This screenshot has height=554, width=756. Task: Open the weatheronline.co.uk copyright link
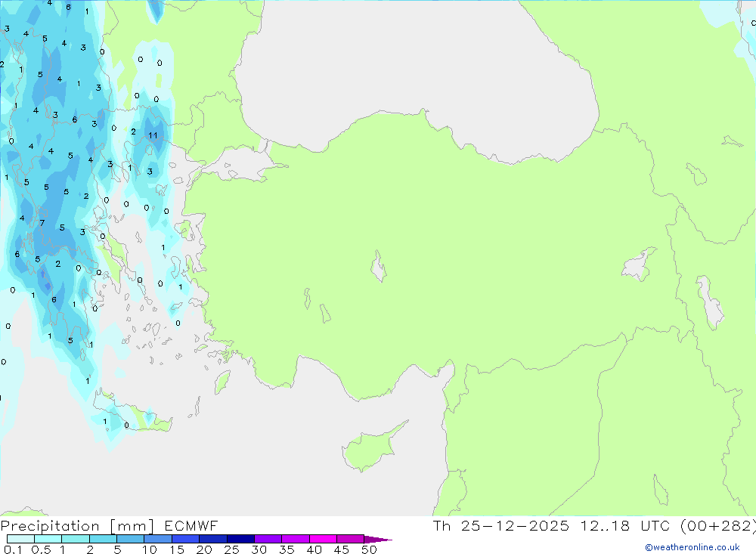(x=692, y=547)
